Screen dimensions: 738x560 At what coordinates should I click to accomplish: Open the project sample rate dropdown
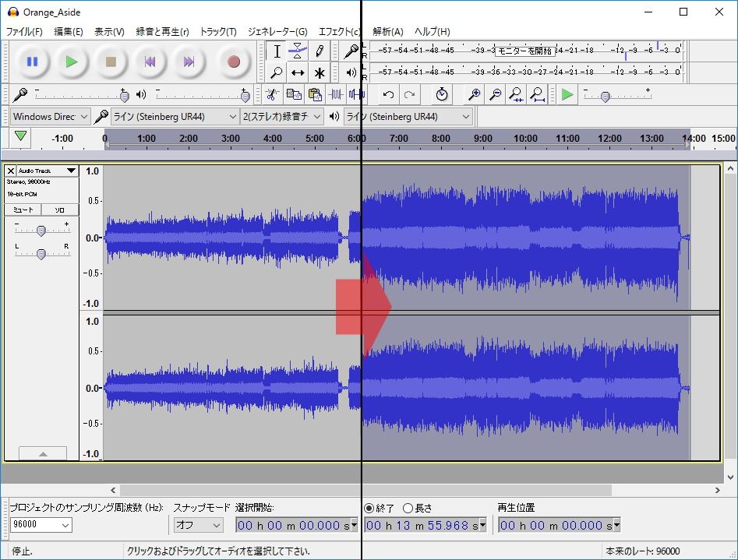point(41,524)
